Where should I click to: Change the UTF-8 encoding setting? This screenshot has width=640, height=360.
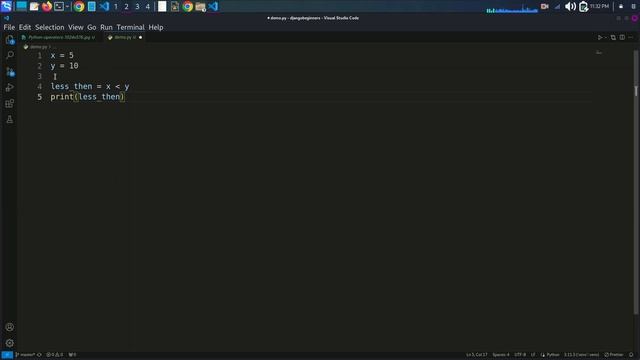tap(520, 355)
